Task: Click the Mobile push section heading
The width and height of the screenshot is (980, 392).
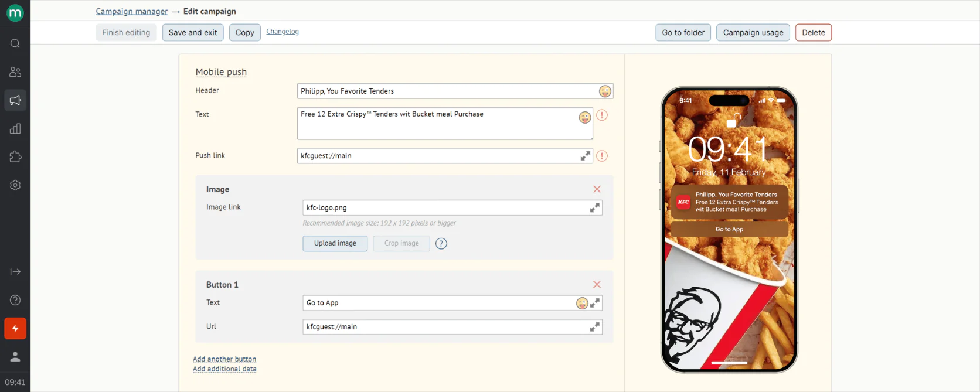Action: pyautogui.click(x=221, y=72)
